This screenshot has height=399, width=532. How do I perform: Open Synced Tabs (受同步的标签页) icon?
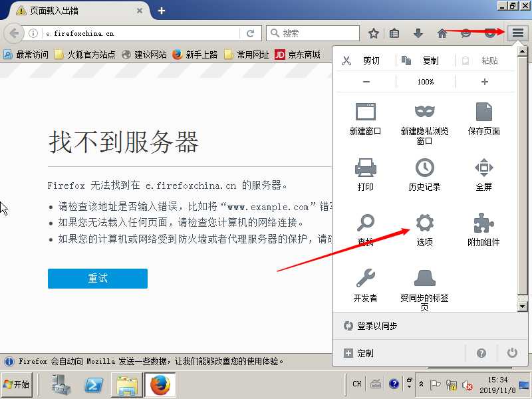(x=425, y=278)
